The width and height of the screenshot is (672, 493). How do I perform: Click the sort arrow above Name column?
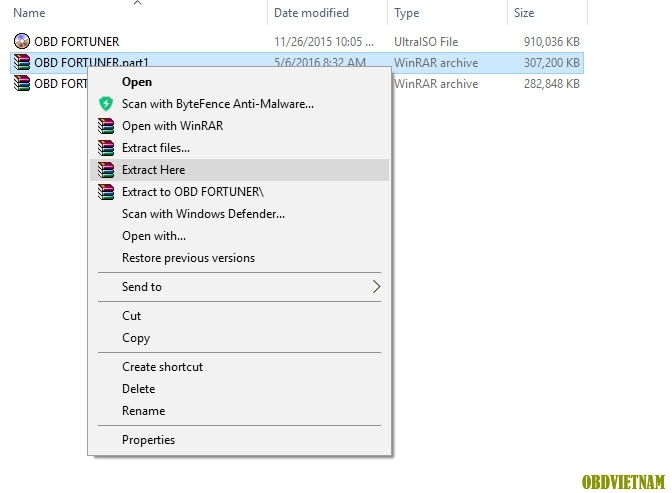point(137,3)
